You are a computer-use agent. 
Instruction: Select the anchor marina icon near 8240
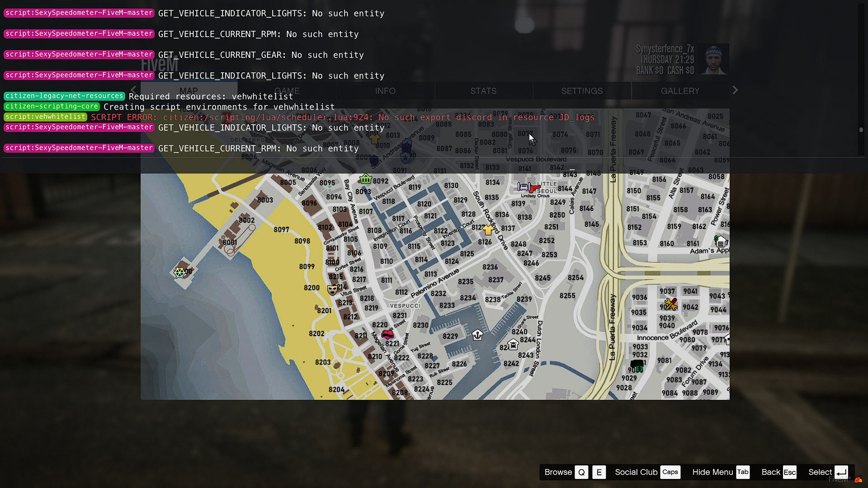pyautogui.click(x=478, y=336)
